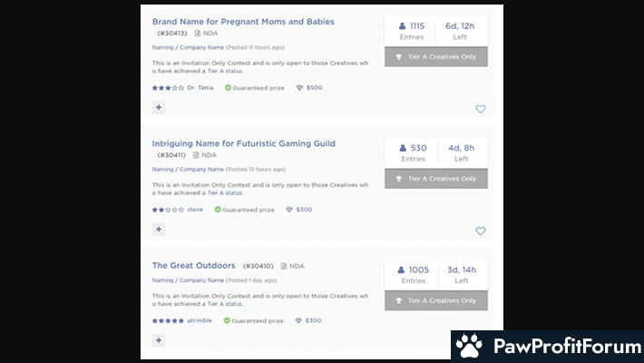The height and width of the screenshot is (363, 644).
Task: Click the 1115 entries person icon
Action: pyautogui.click(x=403, y=26)
